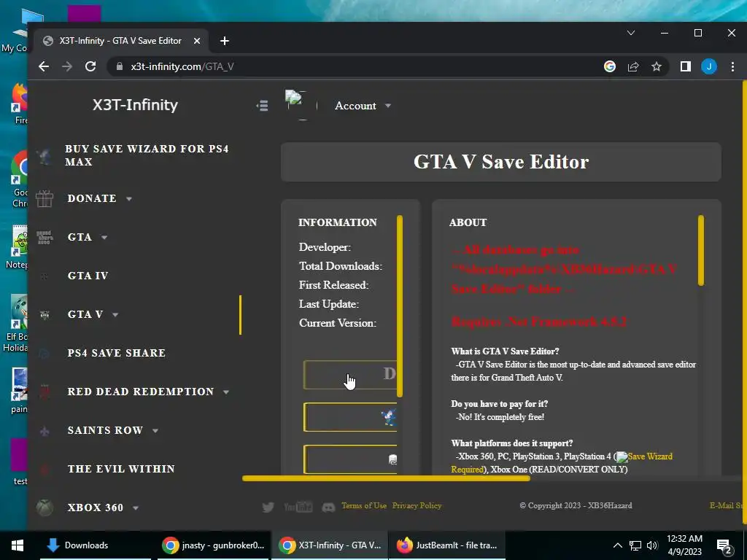Share this page via the share icon
Viewport: 747px width, 560px height.
[633, 66]
